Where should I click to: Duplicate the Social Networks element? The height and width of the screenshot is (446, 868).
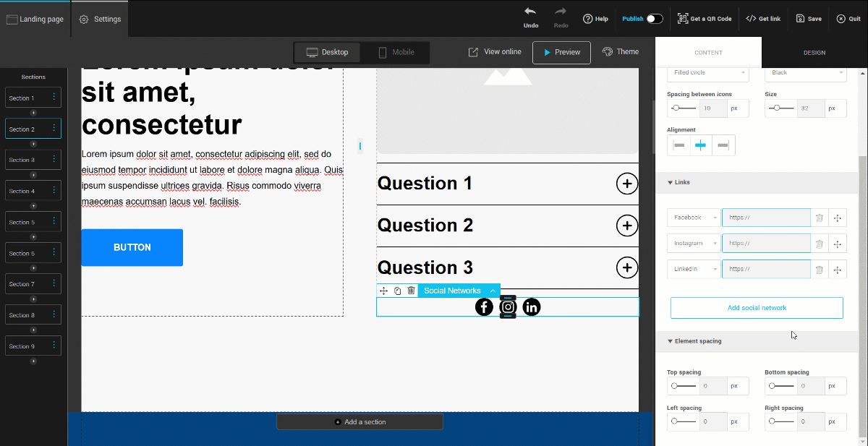point(398,291)
